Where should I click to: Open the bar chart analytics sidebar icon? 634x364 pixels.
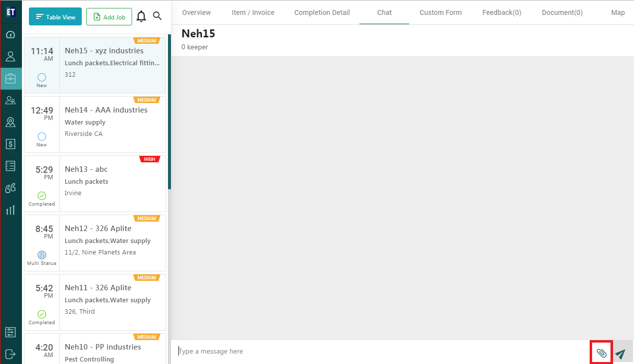click(x=10, y=210)
